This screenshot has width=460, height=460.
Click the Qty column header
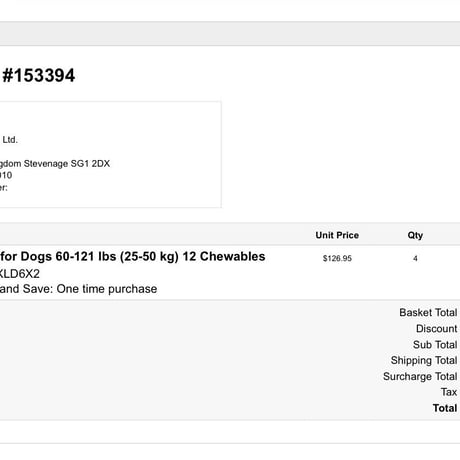(415, 235)
